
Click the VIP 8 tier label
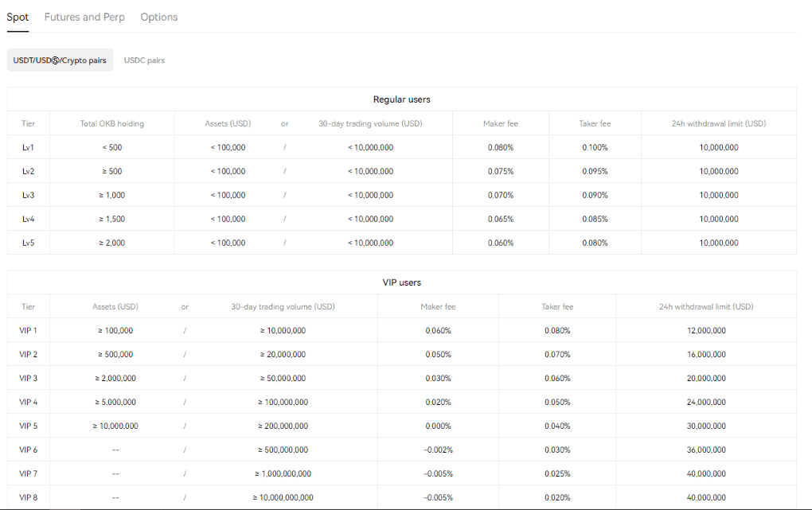tap(28, 497)
